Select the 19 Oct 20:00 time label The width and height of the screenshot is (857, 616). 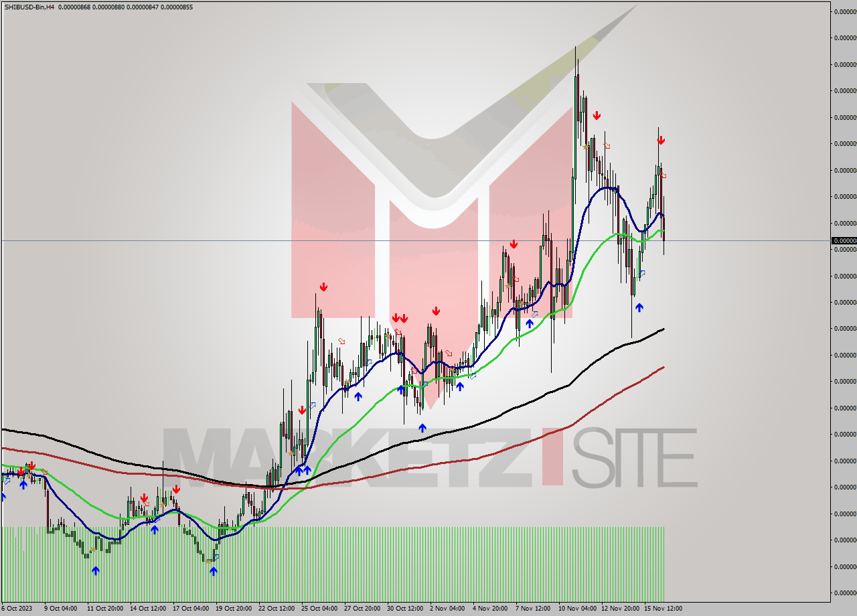coord(232,609)
